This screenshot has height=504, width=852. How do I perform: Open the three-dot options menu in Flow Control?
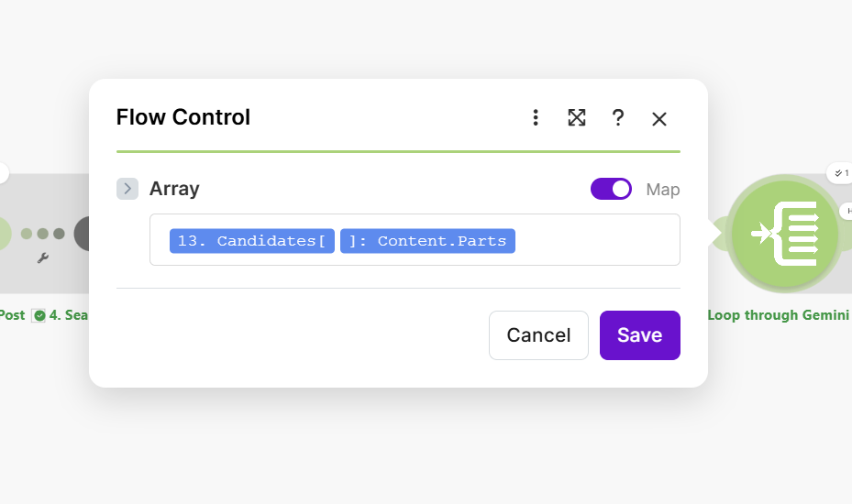tap(536, 118)
